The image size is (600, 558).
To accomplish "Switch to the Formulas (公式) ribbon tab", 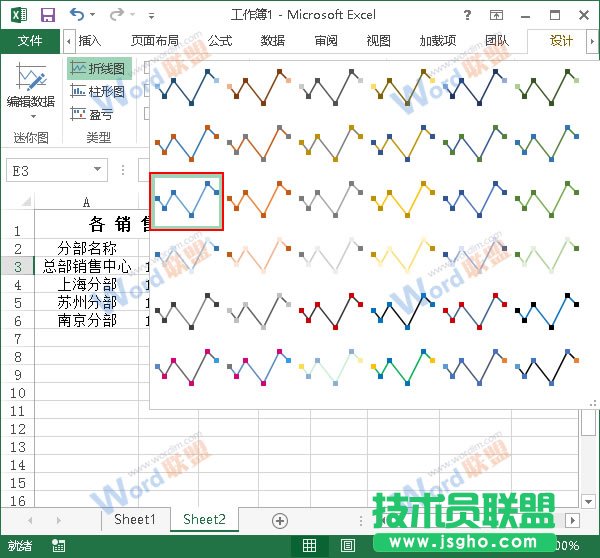I will pos(220,41).
